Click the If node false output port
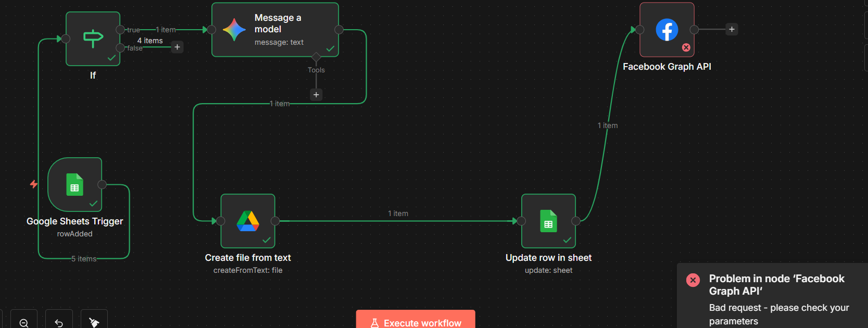868x328 pixels. pos(120,48)
